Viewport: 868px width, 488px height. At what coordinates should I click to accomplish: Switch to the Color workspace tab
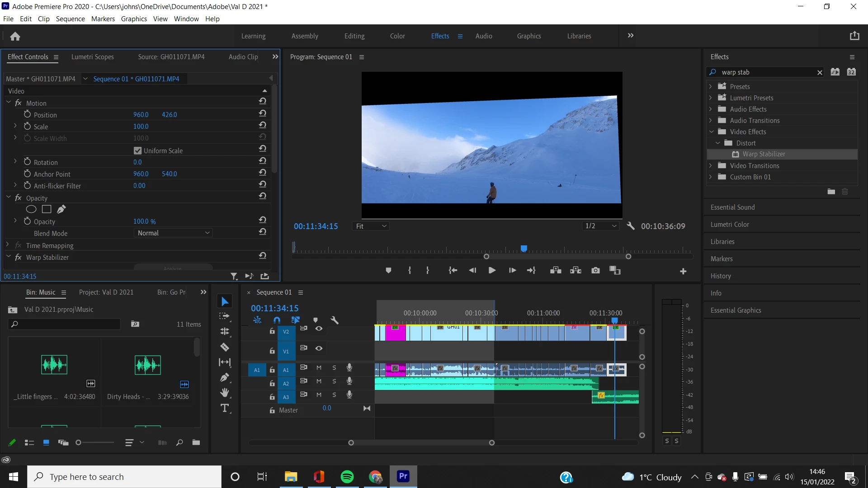click(397, 36)
